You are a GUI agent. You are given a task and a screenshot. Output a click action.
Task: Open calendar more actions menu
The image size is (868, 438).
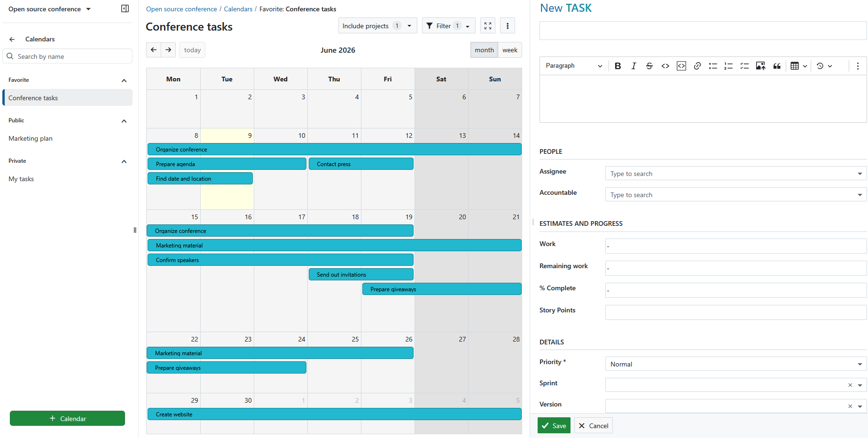pos(508,26)
